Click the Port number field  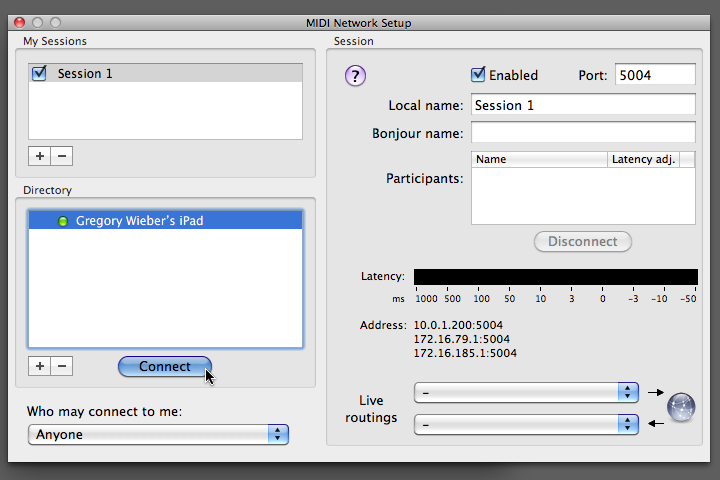tap(654, 75)
